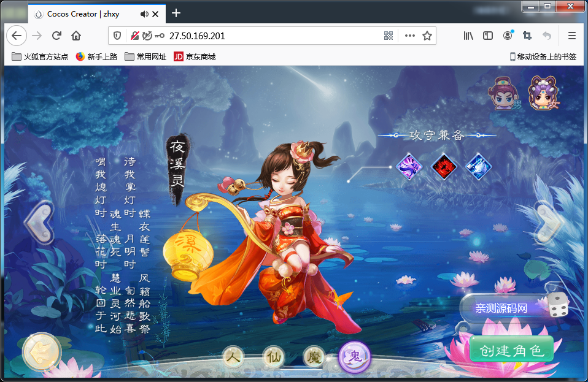
Task: Show previous character with left heart arrow
Action: point(40,223)
